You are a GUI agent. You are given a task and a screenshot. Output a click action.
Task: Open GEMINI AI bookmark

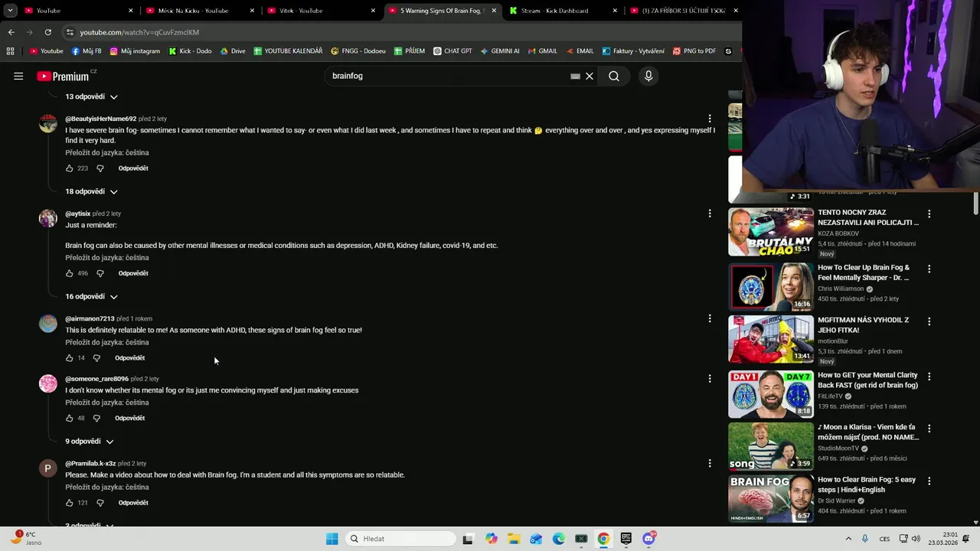click(500, 51)
